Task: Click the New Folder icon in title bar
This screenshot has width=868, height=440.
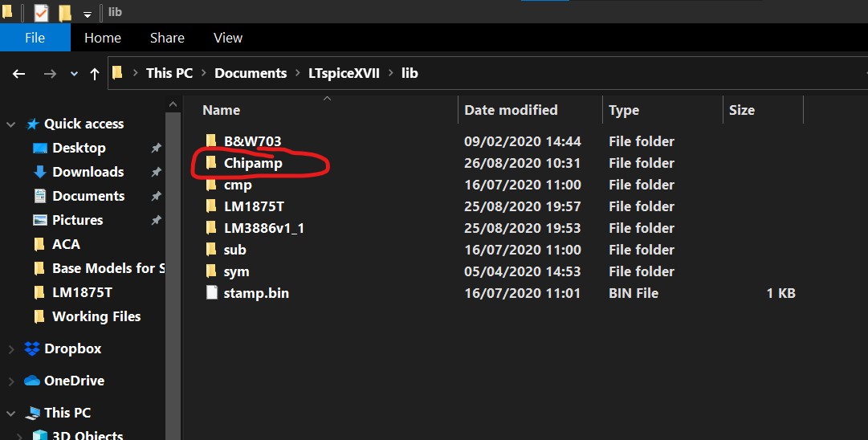Action: [x=65, y=12]
